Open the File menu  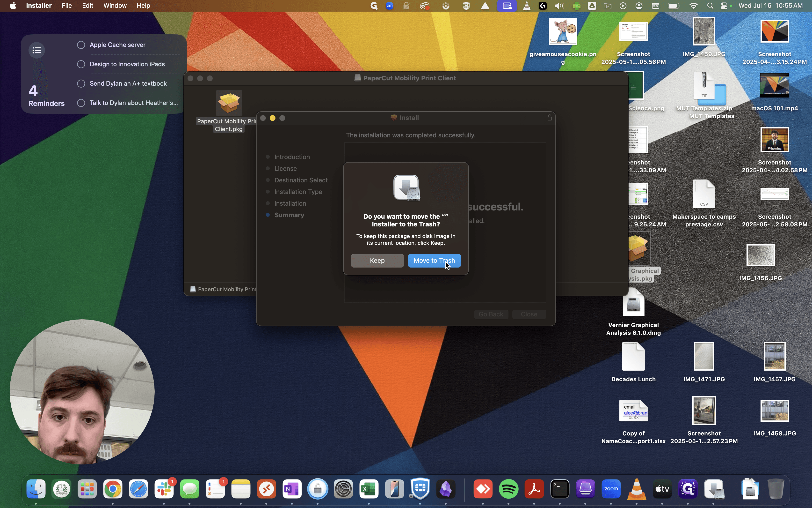(x=67, y=6)
